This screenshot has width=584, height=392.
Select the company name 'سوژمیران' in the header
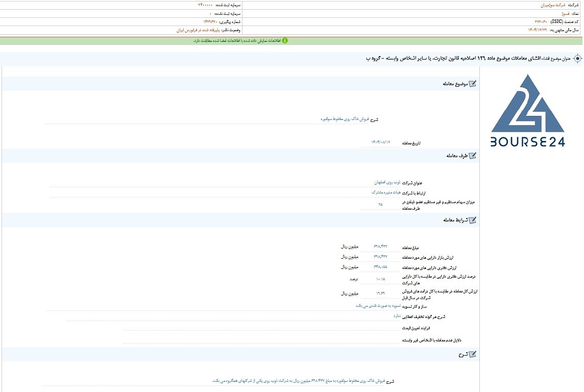point(553,5)
